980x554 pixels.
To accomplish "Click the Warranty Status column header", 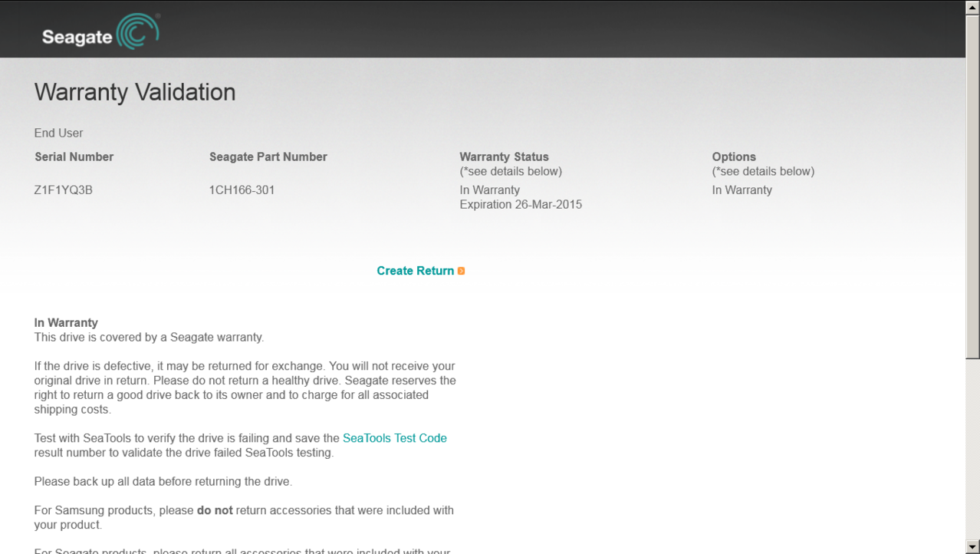I will 504,157.
